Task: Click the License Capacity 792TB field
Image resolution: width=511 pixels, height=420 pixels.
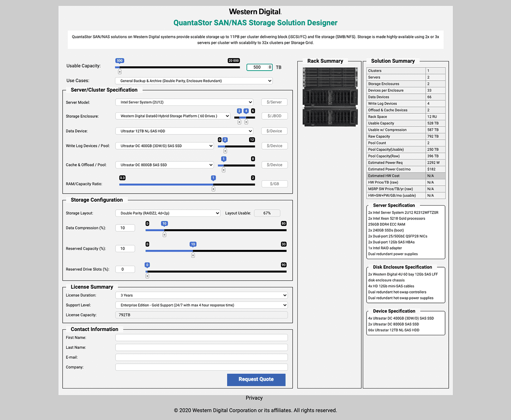Action: 202,315
